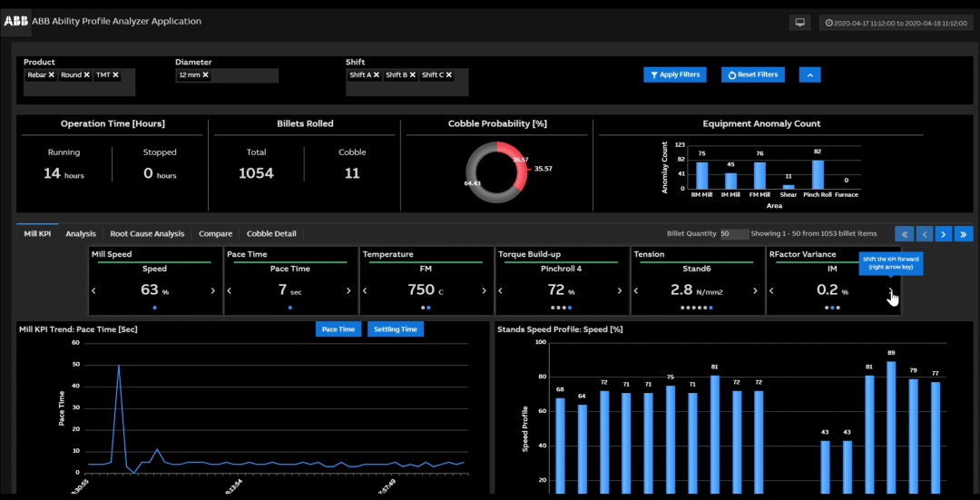Click the Apply Filters button
Viewport: 980px width, 500px height.
click(675, 75)
